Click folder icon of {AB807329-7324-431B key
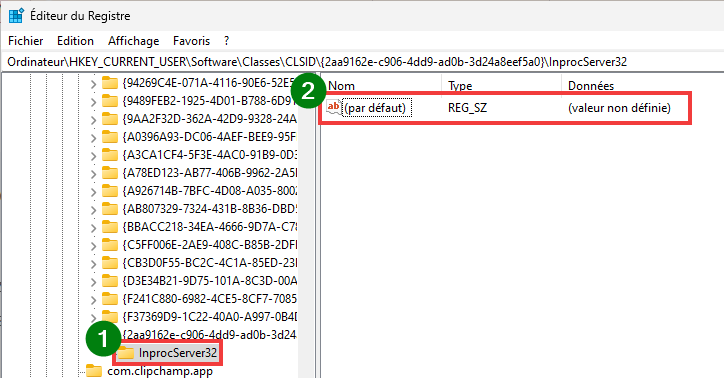Image resolution: width=724 pixels, height=378 pixels. pos(109,209)
